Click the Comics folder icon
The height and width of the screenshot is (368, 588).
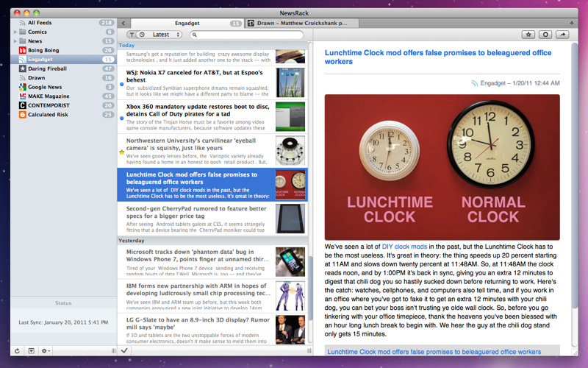point(23,32)
